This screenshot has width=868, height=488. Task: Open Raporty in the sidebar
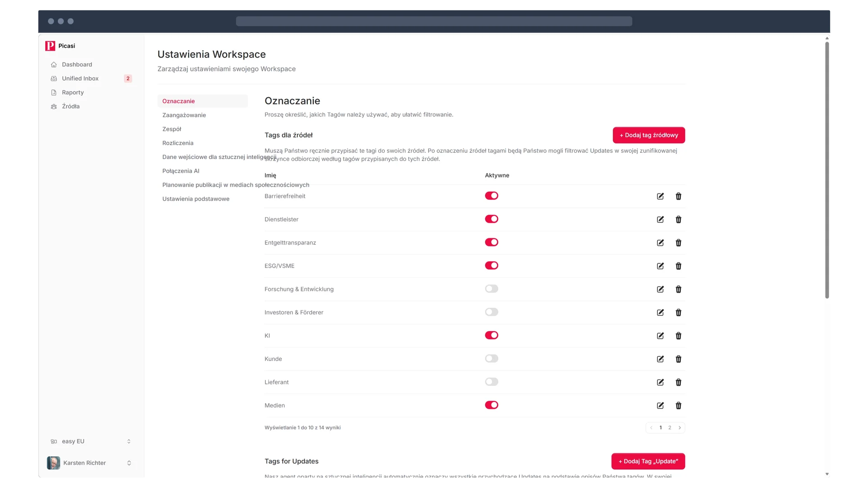[91, 93]
